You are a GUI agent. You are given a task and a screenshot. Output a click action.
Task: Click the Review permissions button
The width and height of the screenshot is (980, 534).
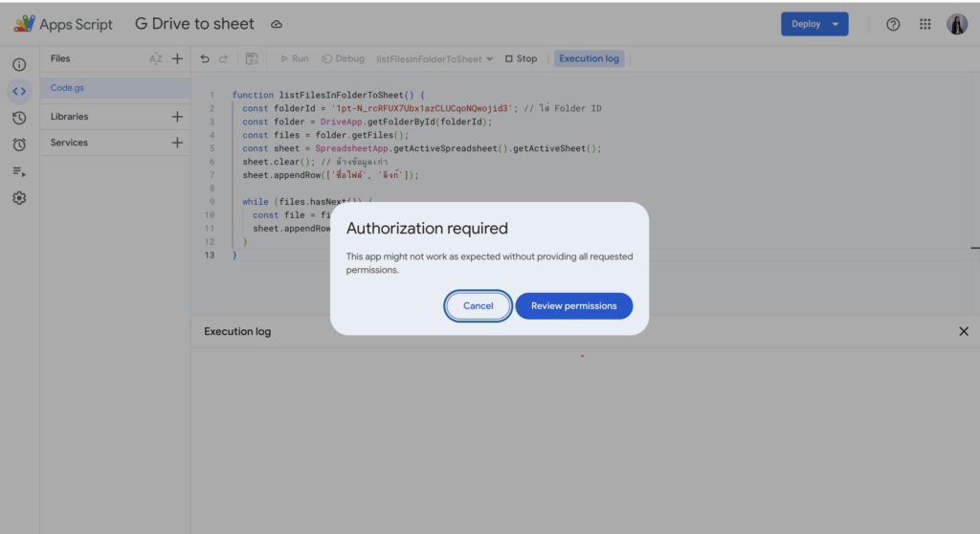(574, 306)
